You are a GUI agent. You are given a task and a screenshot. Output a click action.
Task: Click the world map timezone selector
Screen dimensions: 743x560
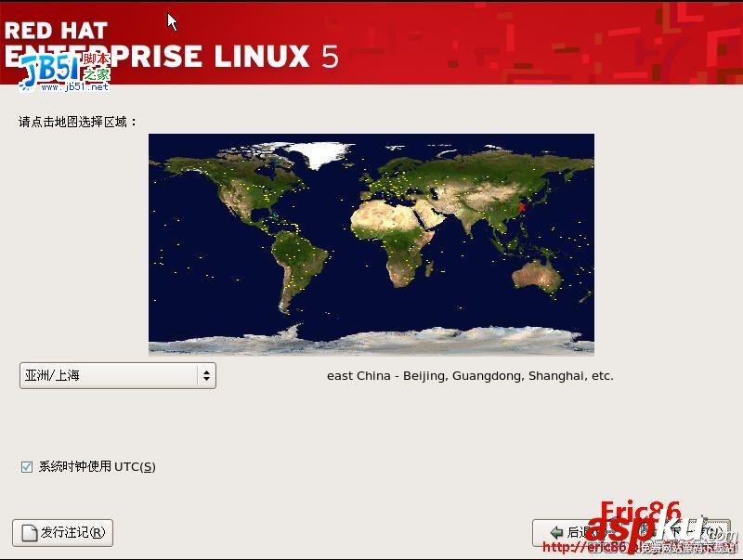[x=371, y=244]
